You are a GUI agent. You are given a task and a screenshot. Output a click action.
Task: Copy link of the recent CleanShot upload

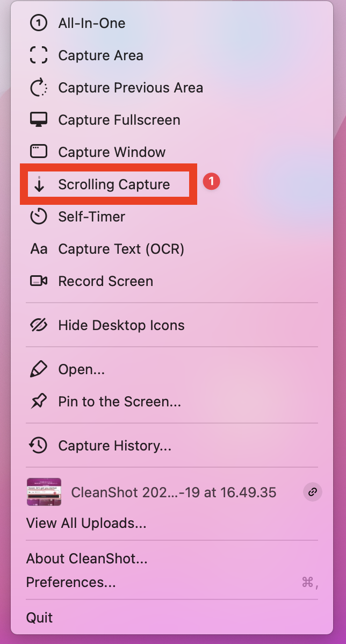pyautogui.click(x=313, y=492)
